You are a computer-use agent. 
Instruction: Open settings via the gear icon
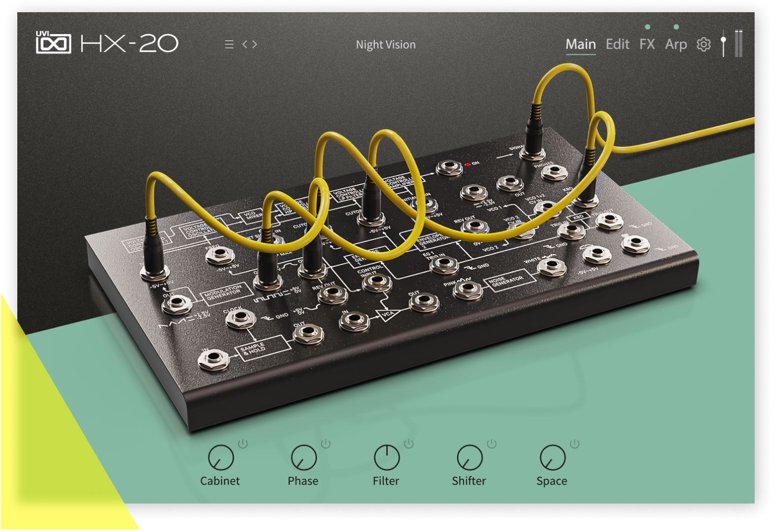point(704,45)
